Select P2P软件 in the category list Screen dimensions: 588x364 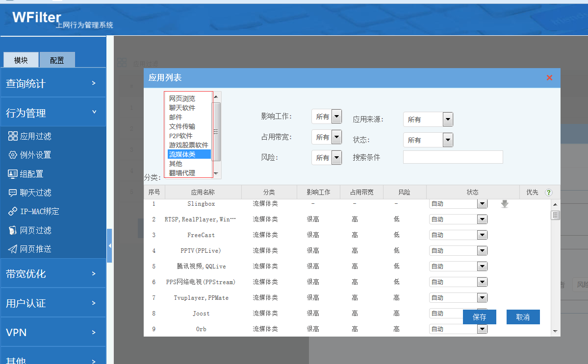point(181,136)
